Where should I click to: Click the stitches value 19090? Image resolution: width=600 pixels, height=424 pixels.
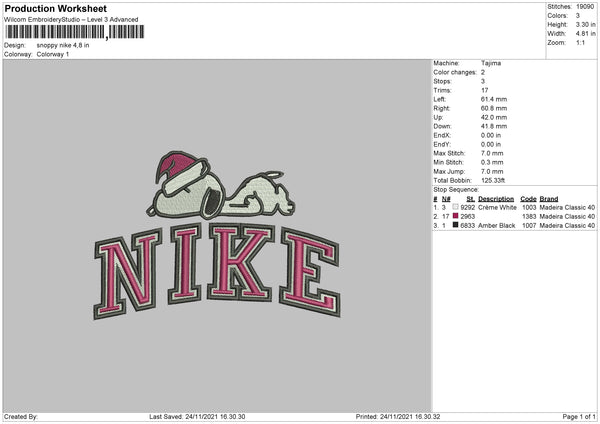[x=585, y=7]
